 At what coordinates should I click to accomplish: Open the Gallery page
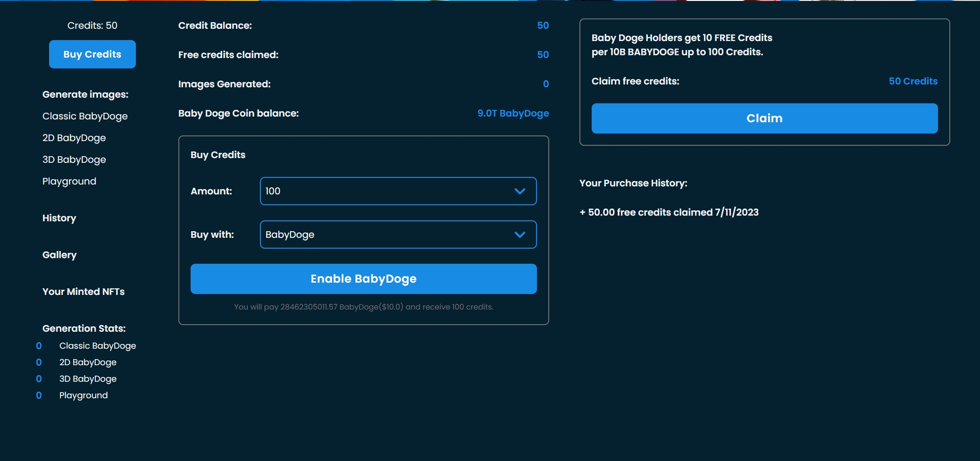tap(59, 255)
